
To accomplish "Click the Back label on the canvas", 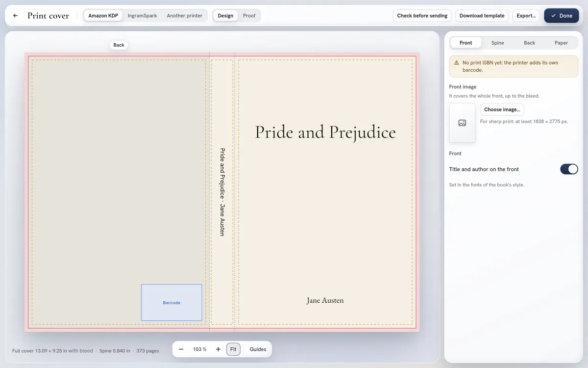I will pos(119,45).
